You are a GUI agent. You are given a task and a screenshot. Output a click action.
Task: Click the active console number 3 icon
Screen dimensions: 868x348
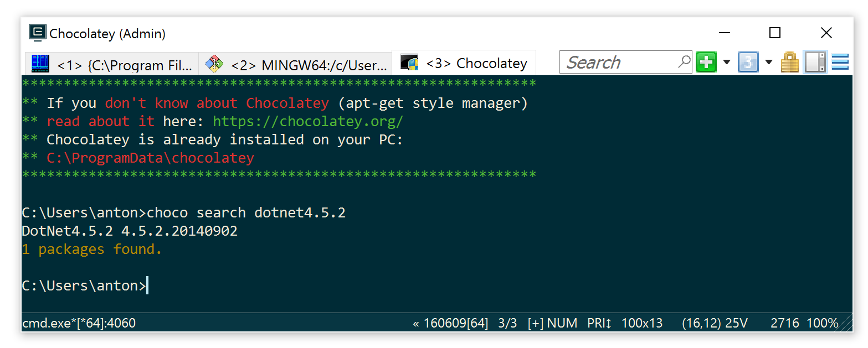tap(748, 62)
